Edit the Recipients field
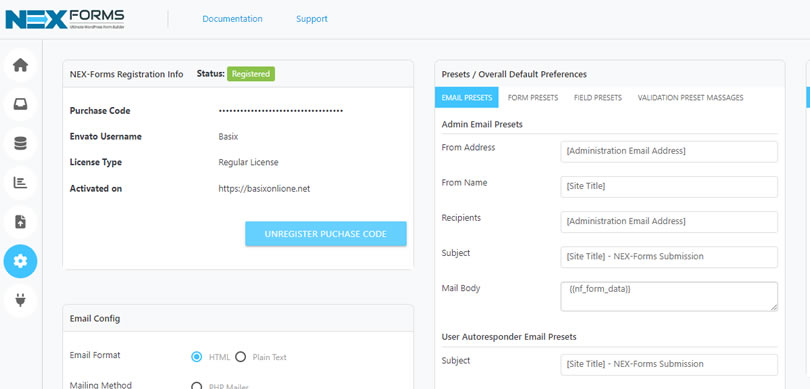Image resolution: width=810 pixels, height=389 pixels. 669,222
